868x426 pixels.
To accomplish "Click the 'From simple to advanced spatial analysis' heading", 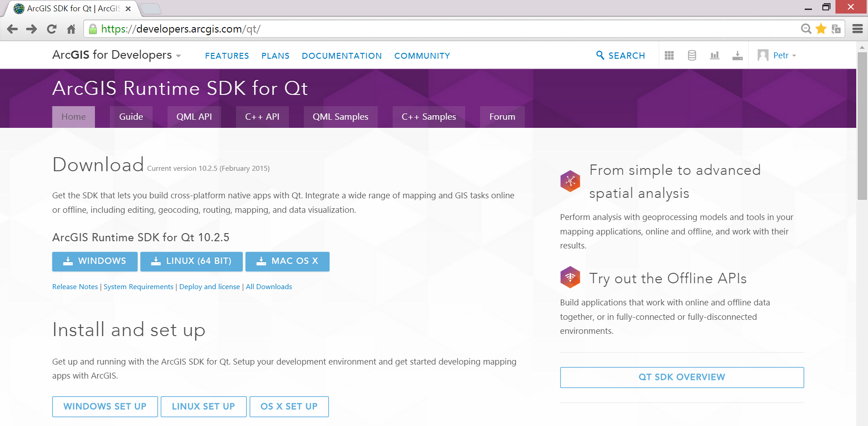I will (x=675, y=182).
